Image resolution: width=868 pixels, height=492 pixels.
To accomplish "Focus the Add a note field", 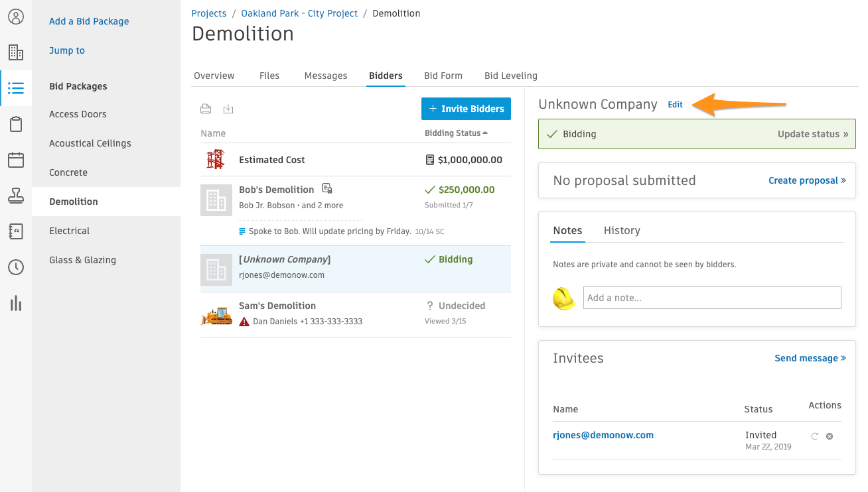I will click(x=712, y=298).
